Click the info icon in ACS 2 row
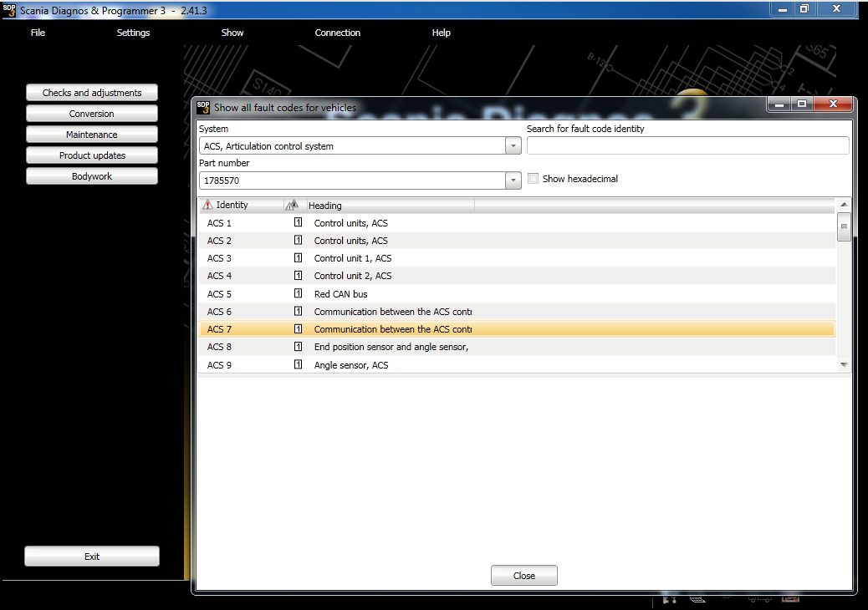Image resolution: width=868 pixels, height=610 pixels. [x=298, y=240]
